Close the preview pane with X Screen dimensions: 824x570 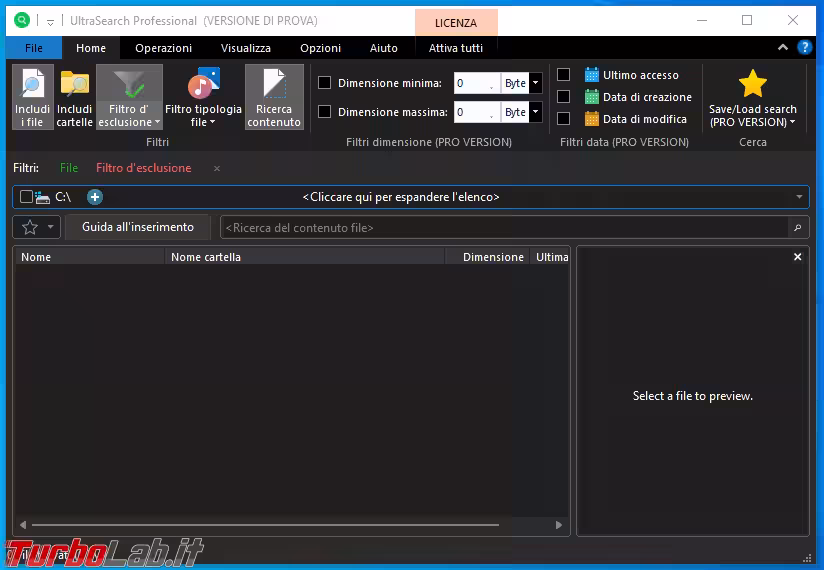click(797, 257)
